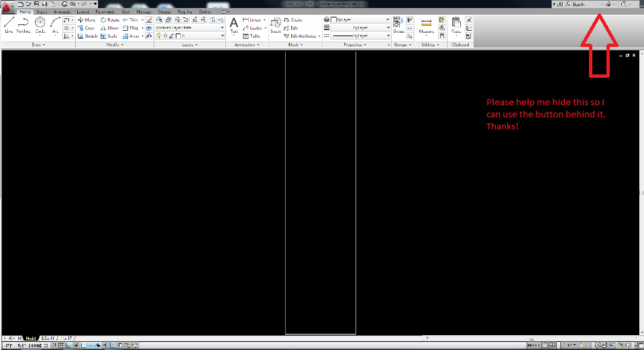Open the ByLayer linetype dropdown
Screen dimensions: 644x350
[x=360, y=36]
